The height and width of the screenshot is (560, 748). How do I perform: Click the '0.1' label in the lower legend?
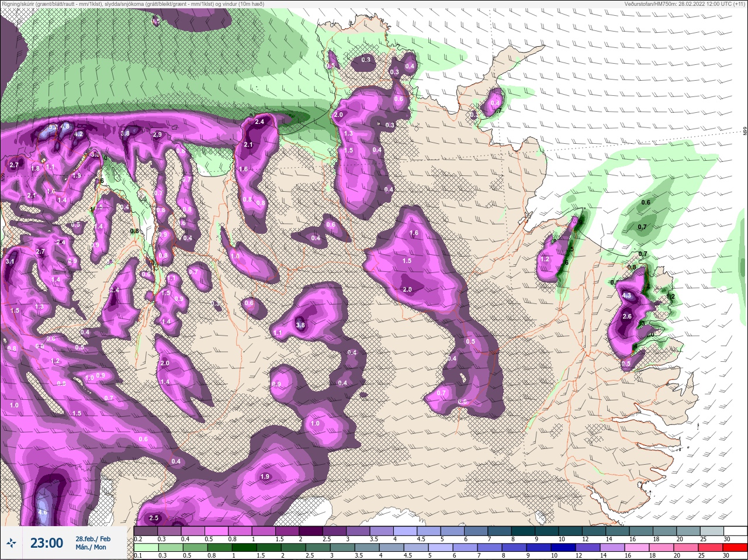point(138,555)
